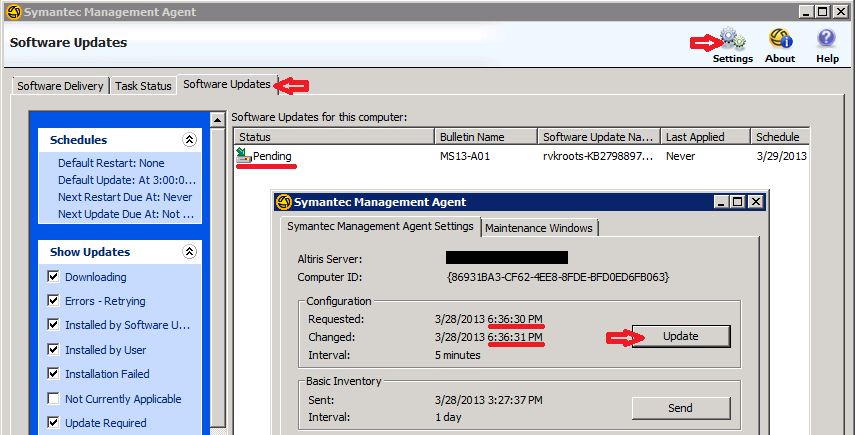Click Default Restart: None entry

[111, 162]
